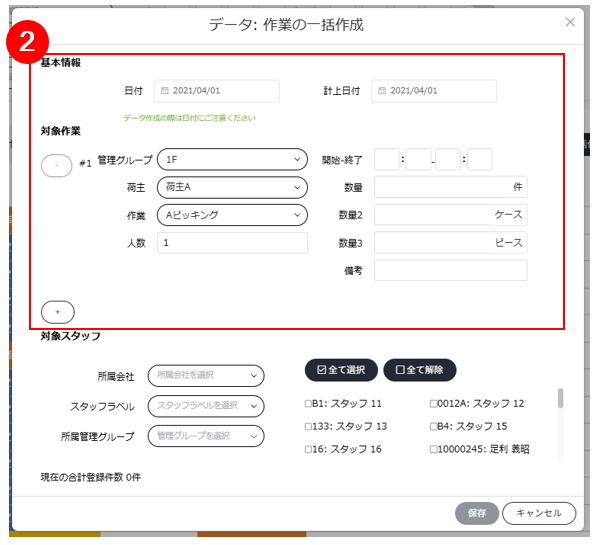Image resolution: width=601 pixels, height=545 pixels.
Task: Open the 日付 date picker field
Action: [217, 91]
